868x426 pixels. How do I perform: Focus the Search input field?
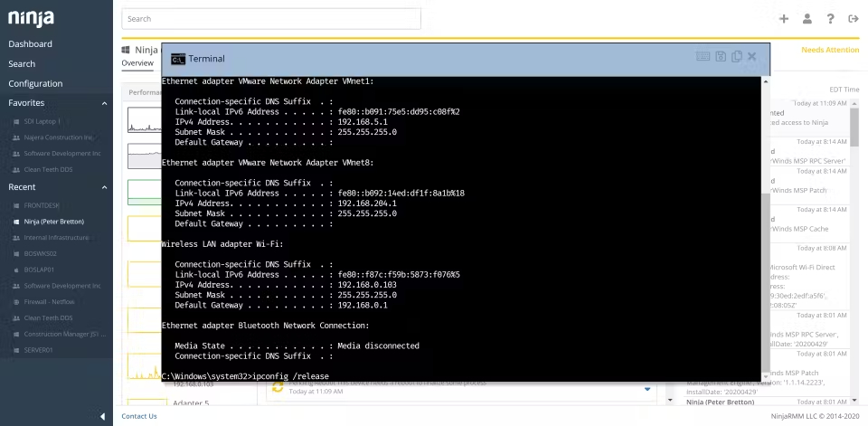coord(271,19)
